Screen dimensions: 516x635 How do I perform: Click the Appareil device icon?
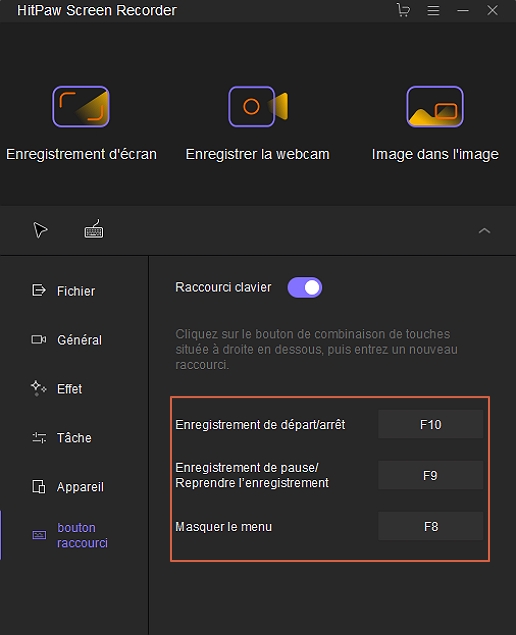pyautogui.click(x=39, y=486)
